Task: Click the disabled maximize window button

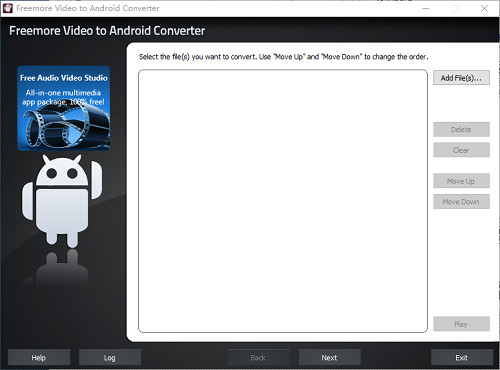Action: pyautogui.click(x=455, y=8)
